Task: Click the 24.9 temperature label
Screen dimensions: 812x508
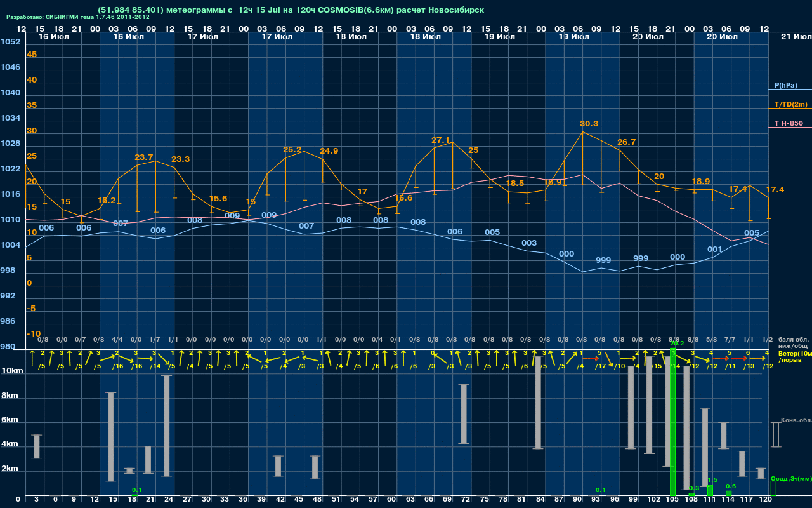Action: [329, 151]
